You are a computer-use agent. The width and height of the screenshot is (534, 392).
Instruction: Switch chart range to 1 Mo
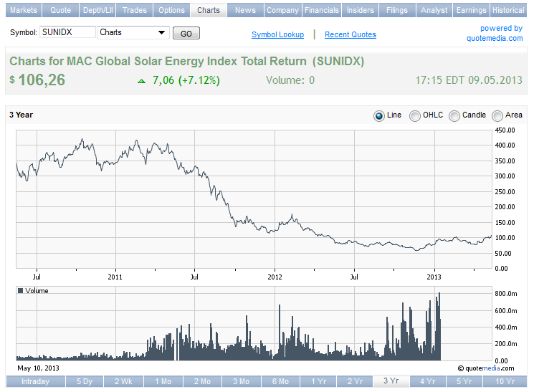[x=163, y=381]
